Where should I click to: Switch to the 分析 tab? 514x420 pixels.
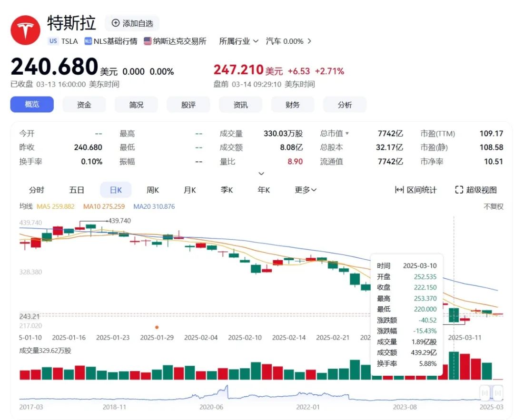tap(345, 105)
